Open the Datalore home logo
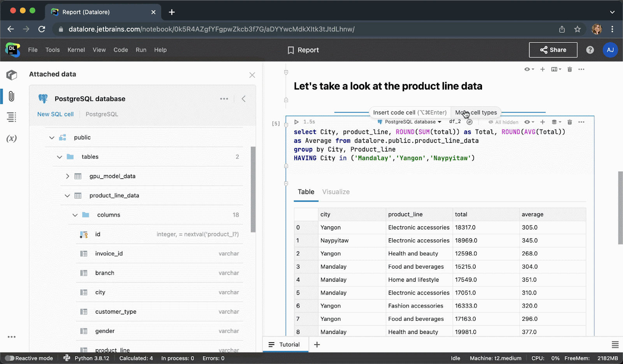Viewport: 623px width, 364px height. click(12, 50)
